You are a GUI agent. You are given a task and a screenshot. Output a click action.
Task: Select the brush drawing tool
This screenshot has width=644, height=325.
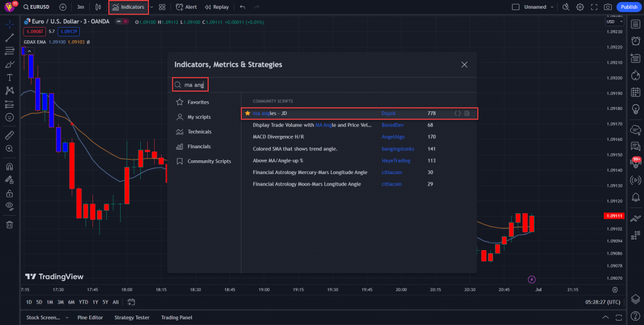point(9,64)
